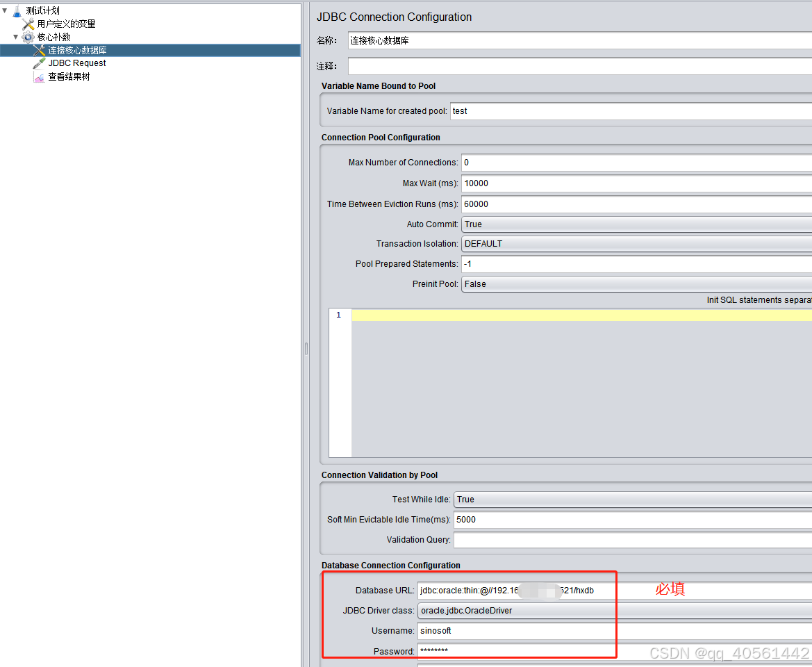The image size is (812, 667).
Task: Click the 用户定义的变量 wrench icon
Action: tap(28, 23)
